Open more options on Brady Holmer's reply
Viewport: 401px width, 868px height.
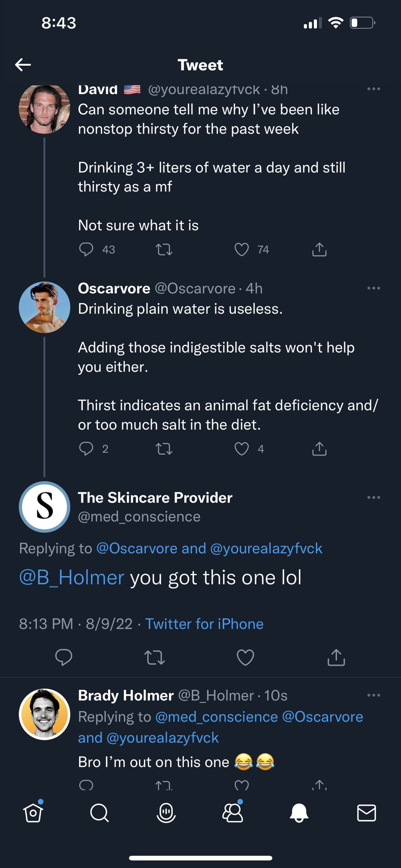(x=373, y=696)
